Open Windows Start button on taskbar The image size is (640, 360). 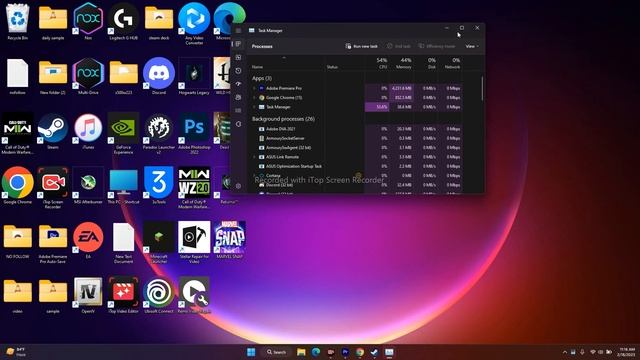click(251, 352)
